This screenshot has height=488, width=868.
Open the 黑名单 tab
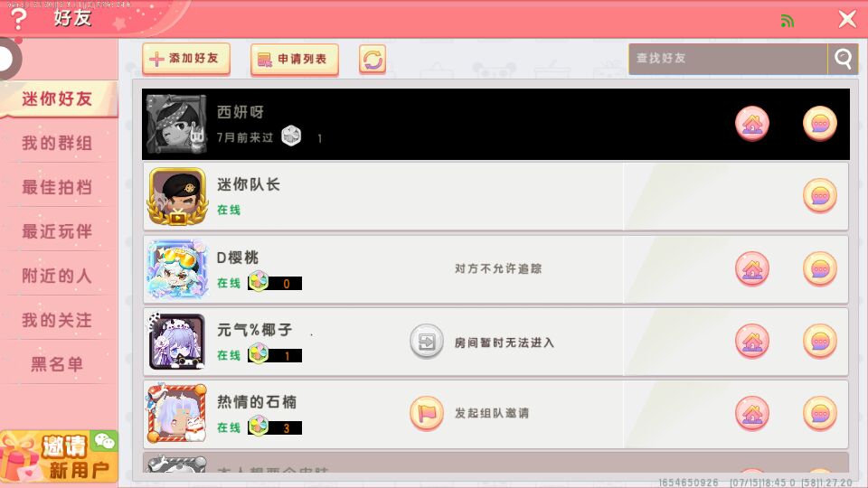(x=58, y=364)
